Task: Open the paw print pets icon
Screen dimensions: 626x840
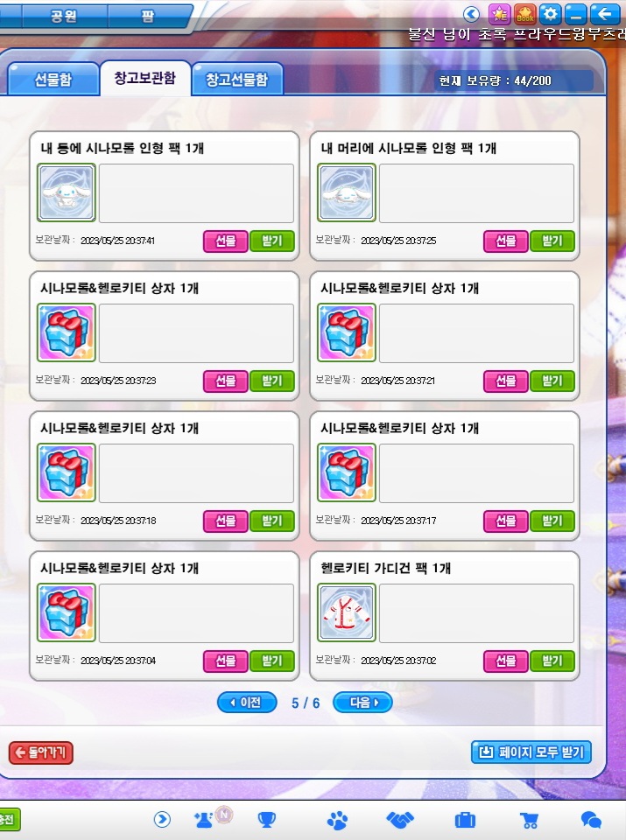Action: [x=337, y=820]
